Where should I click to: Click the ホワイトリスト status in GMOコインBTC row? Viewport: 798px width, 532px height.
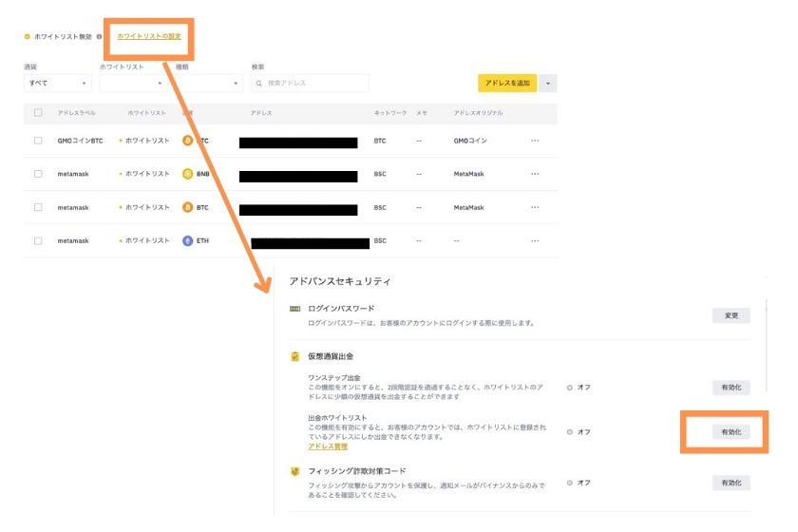[144, 141]
